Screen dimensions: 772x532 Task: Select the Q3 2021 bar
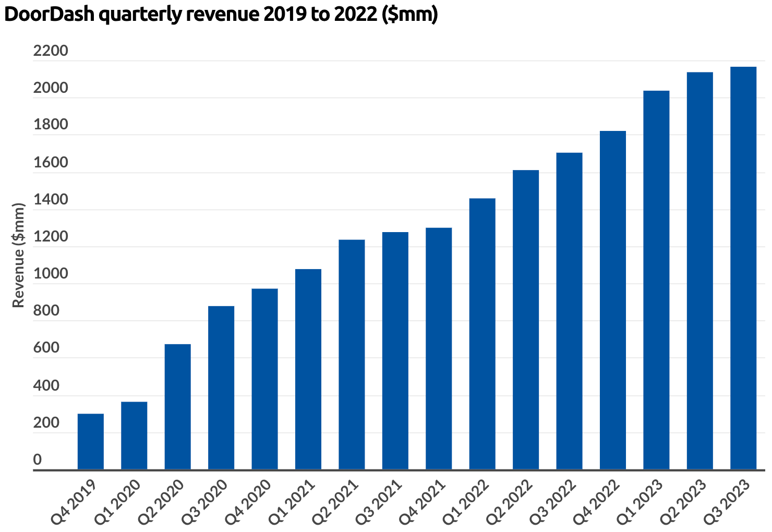(x=395, y=350)
